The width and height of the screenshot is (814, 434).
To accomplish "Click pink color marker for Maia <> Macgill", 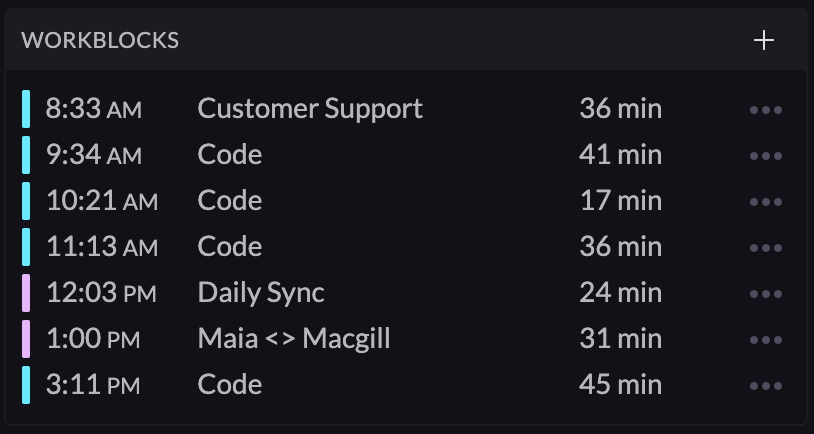I will [26, 339].
